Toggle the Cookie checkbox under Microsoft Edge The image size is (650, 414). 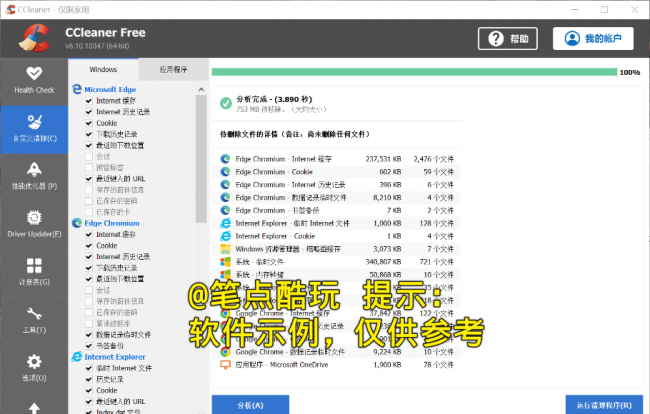coord(89,123)
